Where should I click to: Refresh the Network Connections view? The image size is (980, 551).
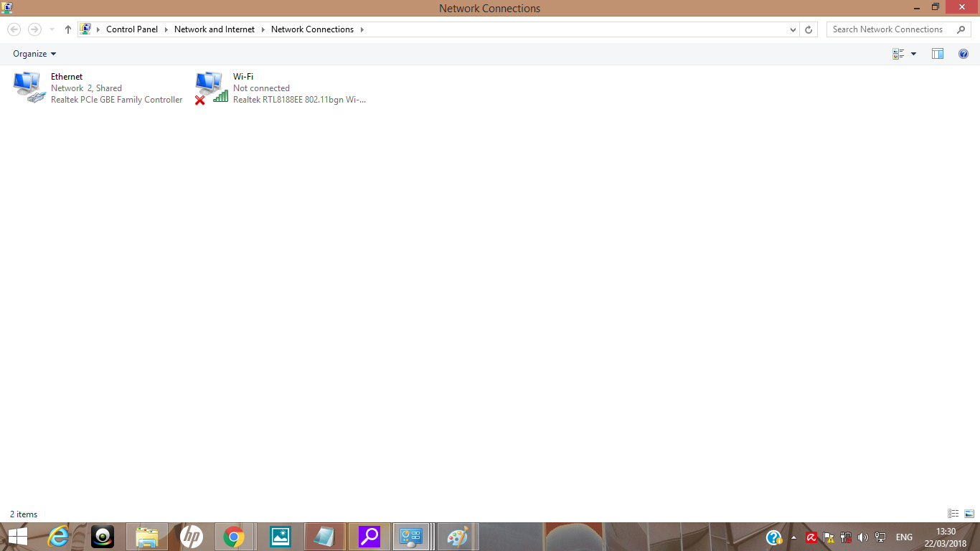809,29
